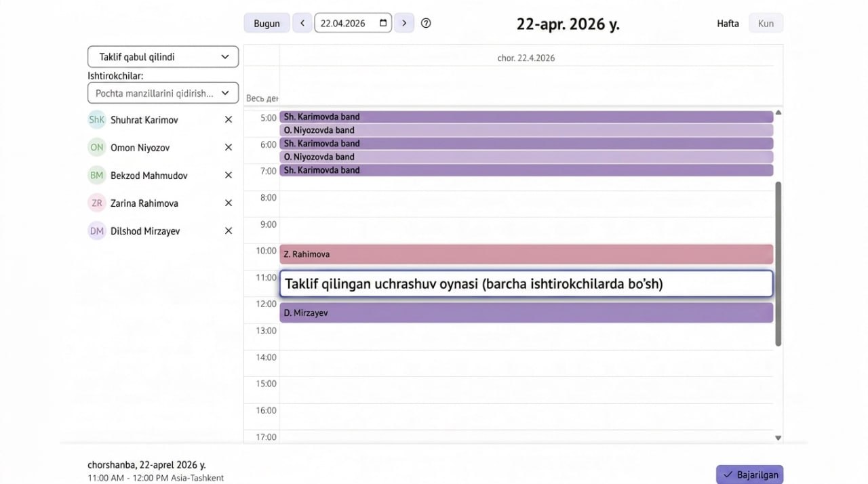Click the Bajarilgan button

(x=749, y=475)
